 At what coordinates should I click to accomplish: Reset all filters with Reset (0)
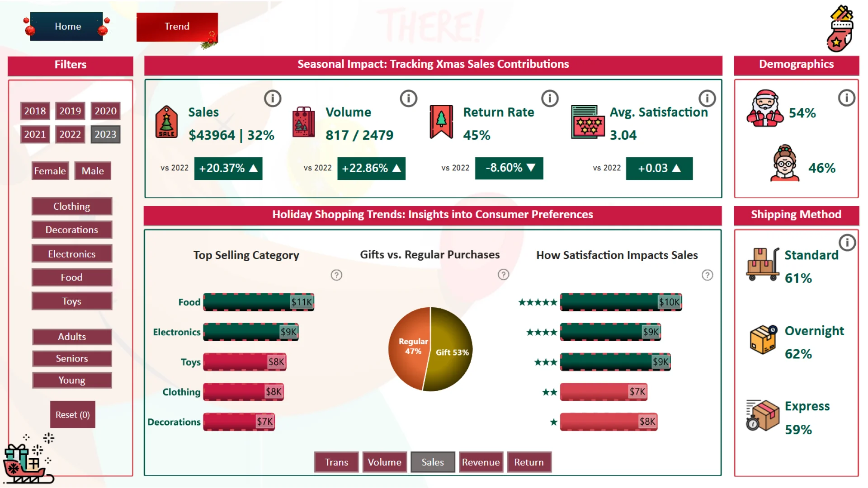(73, 414)
